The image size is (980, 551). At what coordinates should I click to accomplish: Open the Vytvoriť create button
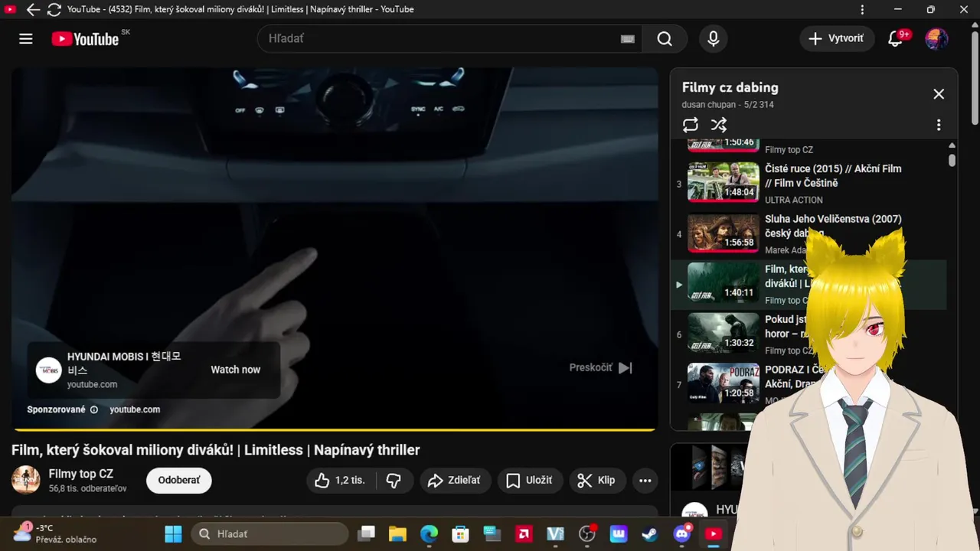click(837, 38)
